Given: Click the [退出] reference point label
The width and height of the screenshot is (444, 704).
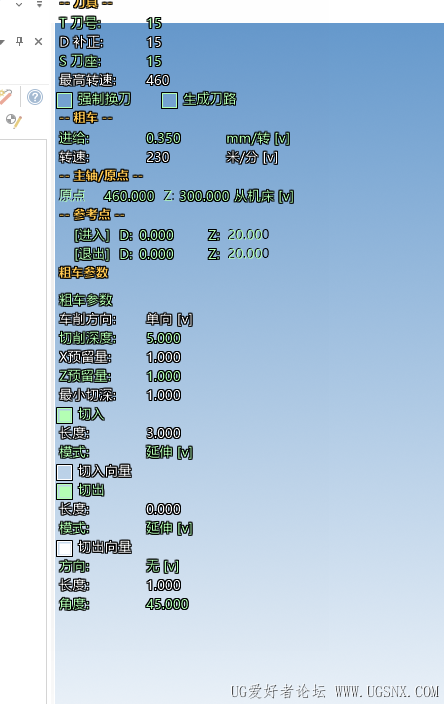Looking at the screenshot, I should [x=92, y=254].
